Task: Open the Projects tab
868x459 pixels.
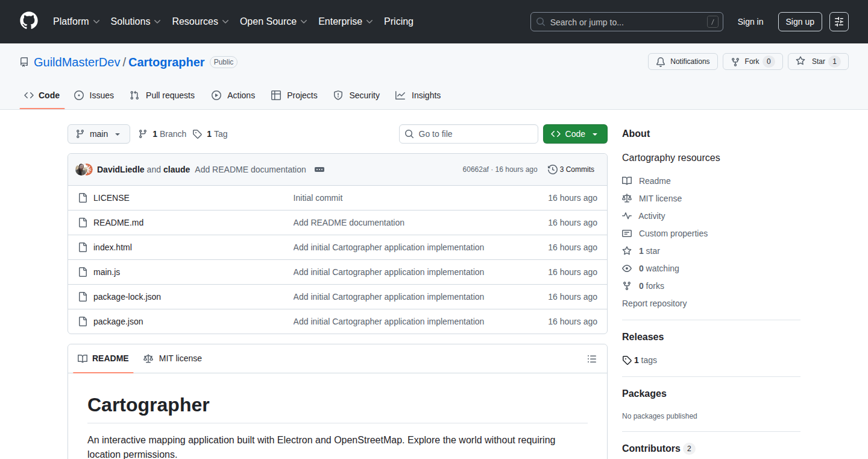Action: [294, 95]
